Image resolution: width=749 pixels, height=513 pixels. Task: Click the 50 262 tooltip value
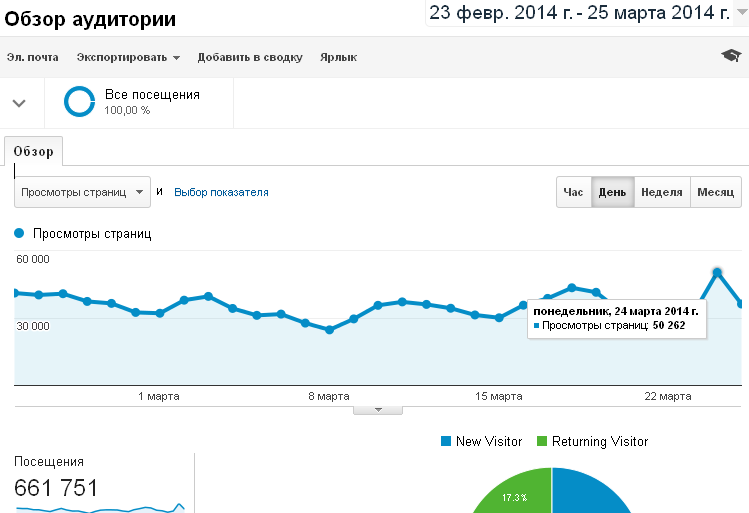click(669, 325)
